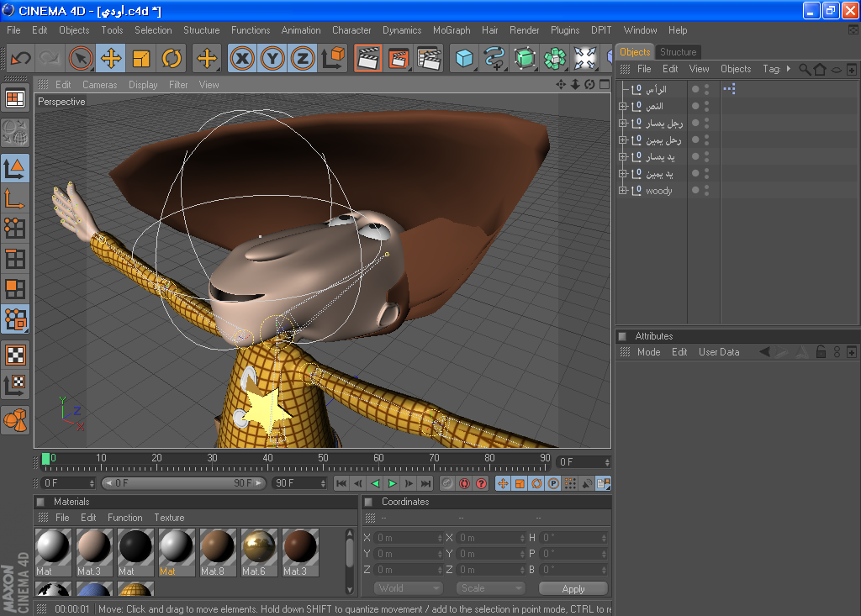Select the Mat.3 skin material
The width and height of the screenshot is (861, 616).
[94, 552]
